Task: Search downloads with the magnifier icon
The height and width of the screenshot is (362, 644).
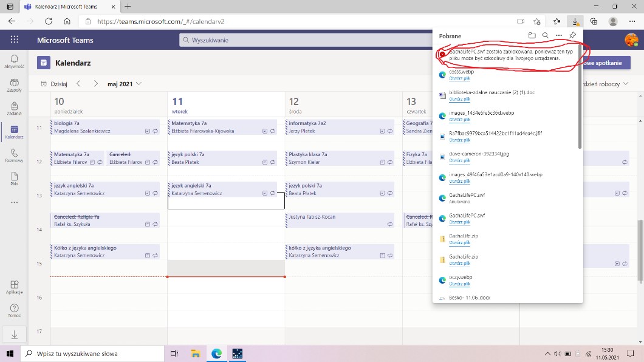Action: 546,36
